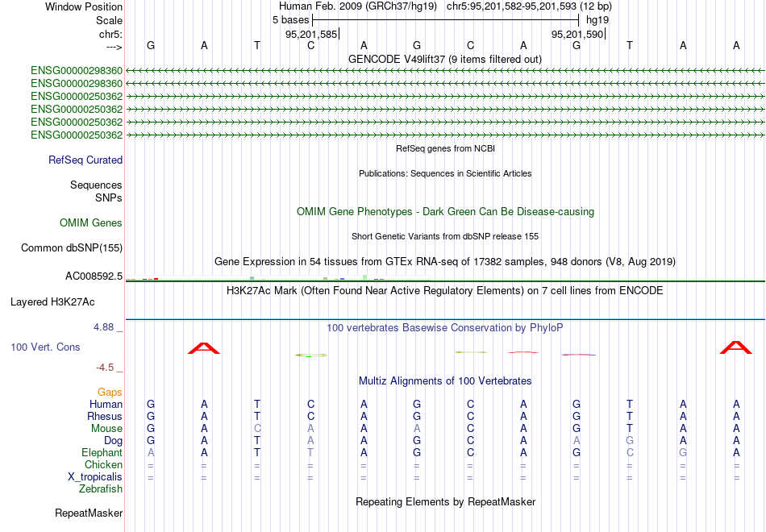Click the ---> strand direction arrow label

[114, 47]
